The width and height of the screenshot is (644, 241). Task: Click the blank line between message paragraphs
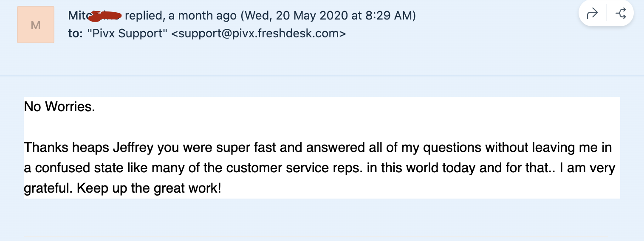(x=322, y=127)
